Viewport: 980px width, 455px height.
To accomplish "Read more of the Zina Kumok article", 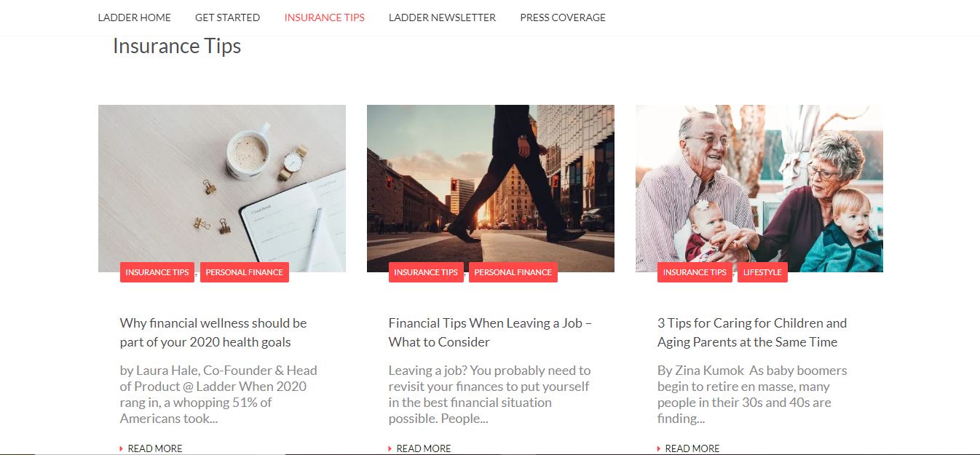I will pyautogui.click(x=689, y=448).
